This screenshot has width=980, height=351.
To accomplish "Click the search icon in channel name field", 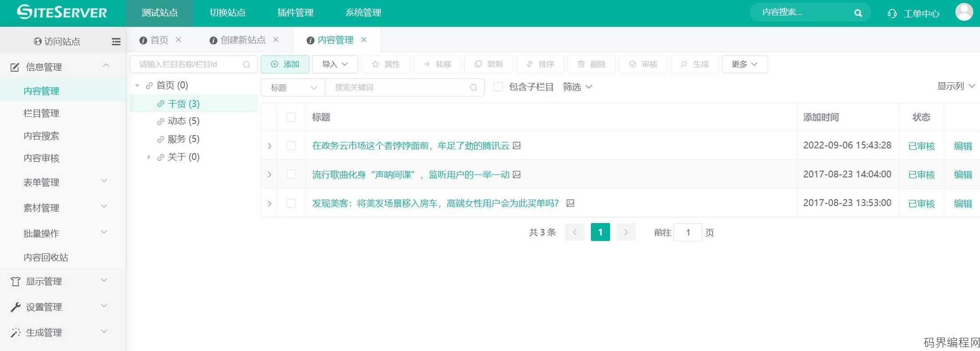I will coord(247,64).
